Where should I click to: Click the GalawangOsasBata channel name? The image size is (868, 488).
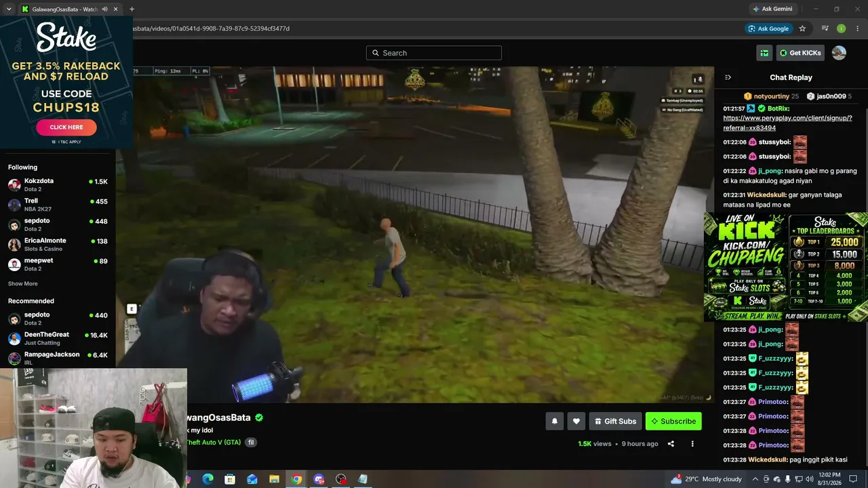[218, 418]
